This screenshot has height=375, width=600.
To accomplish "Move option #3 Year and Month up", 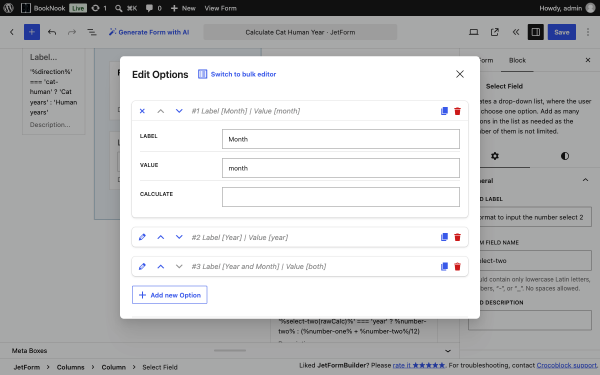I will coord(161,266).
